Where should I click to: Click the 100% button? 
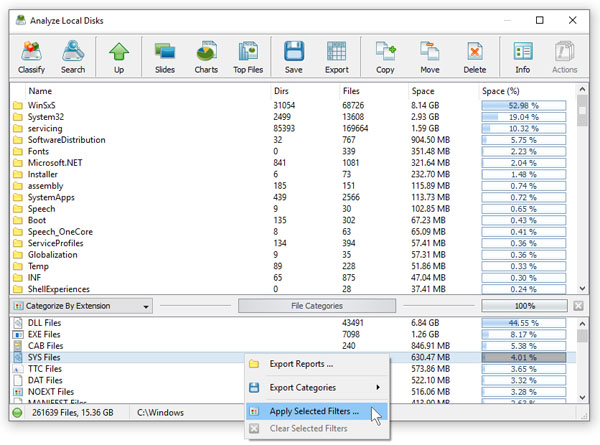point(524,306)
